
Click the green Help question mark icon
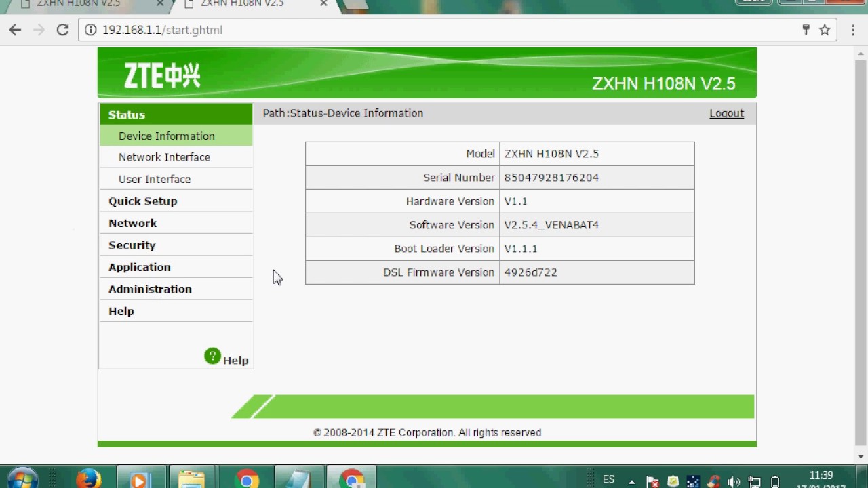pos(212,356)
